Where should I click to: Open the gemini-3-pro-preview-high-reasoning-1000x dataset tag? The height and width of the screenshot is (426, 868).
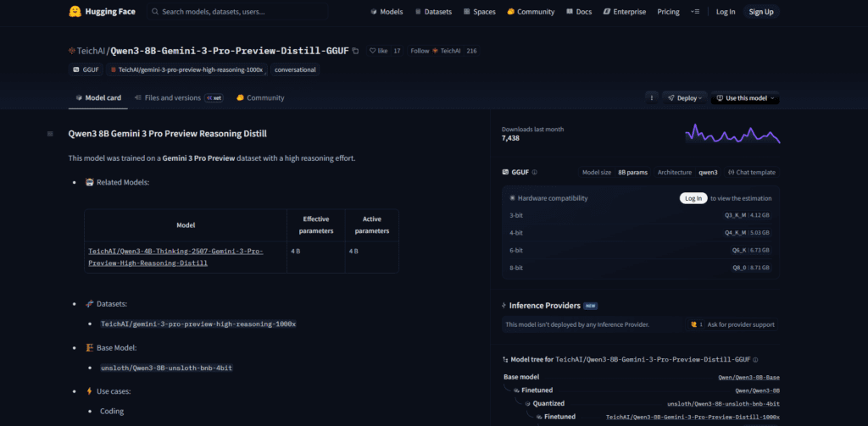pyautogui.click(x=186, y=69)
